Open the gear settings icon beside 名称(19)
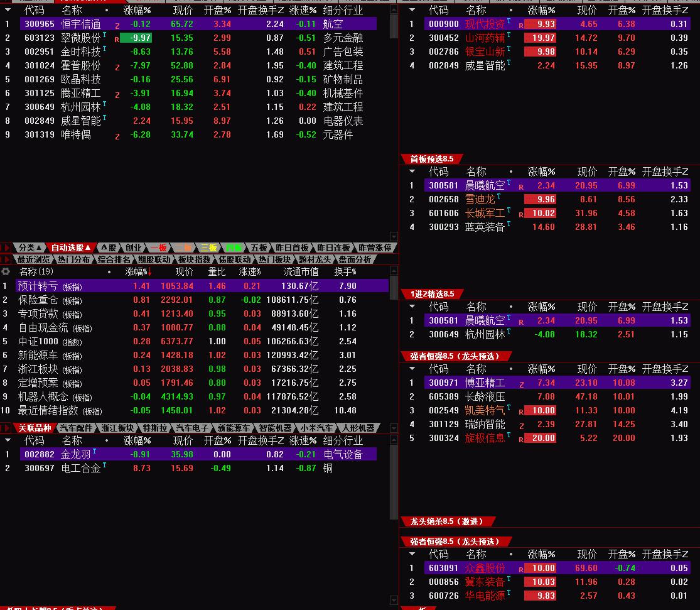This screenshot has width=700, height=610. point(6,271)
